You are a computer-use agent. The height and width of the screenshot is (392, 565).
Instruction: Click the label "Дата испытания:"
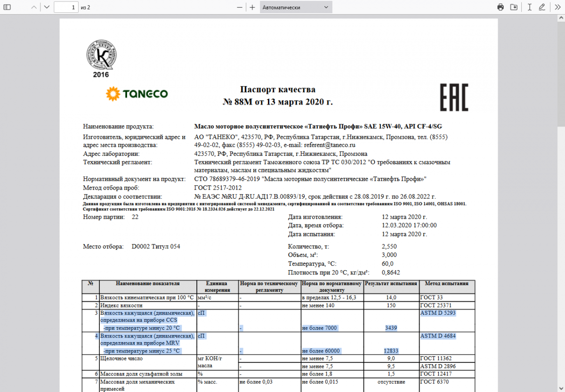click(x=311, y=234)
